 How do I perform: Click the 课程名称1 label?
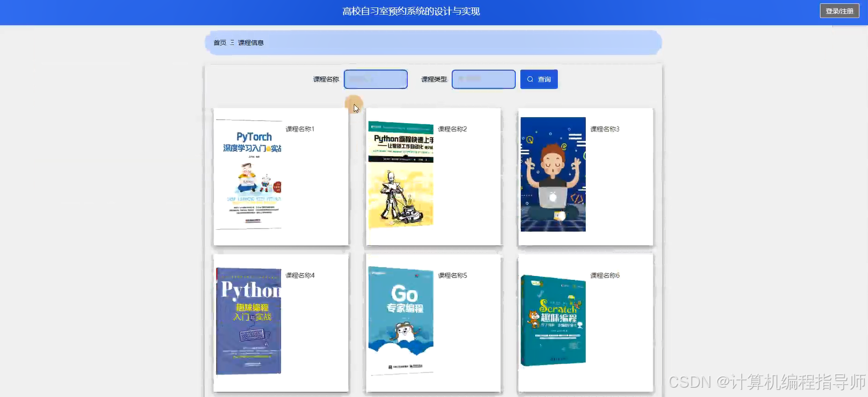300,129
